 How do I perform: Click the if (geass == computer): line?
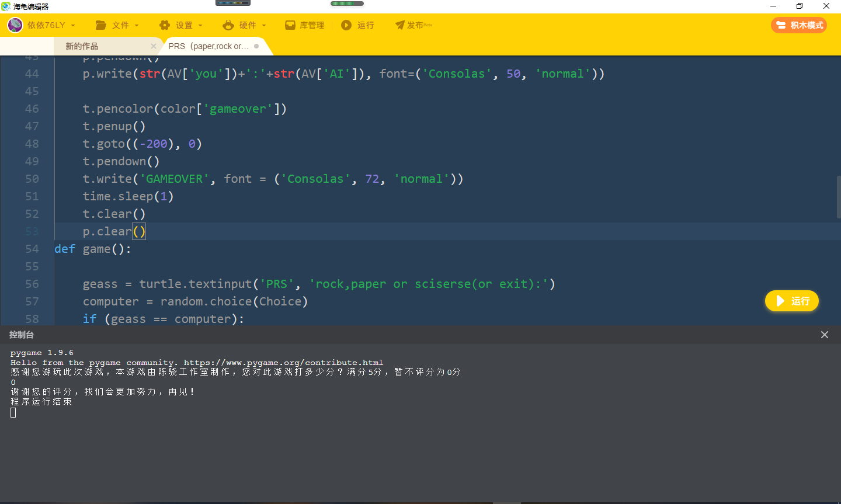pos(164,319)
